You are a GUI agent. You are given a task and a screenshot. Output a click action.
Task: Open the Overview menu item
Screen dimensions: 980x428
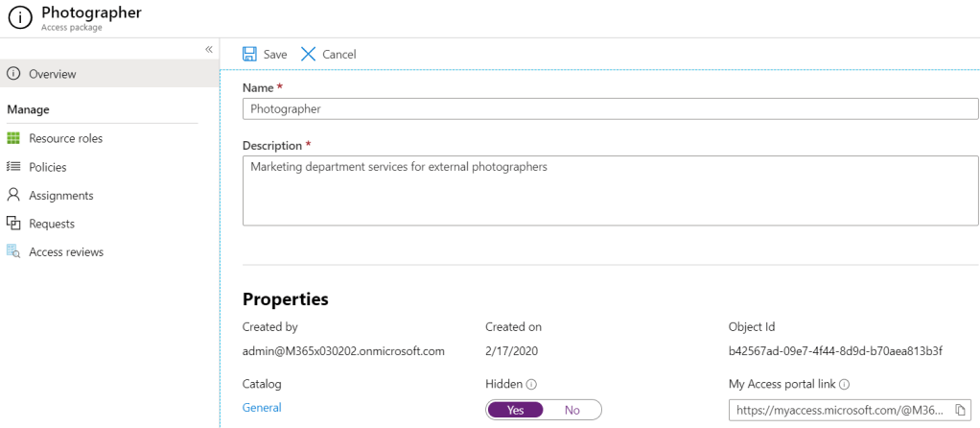53,74
